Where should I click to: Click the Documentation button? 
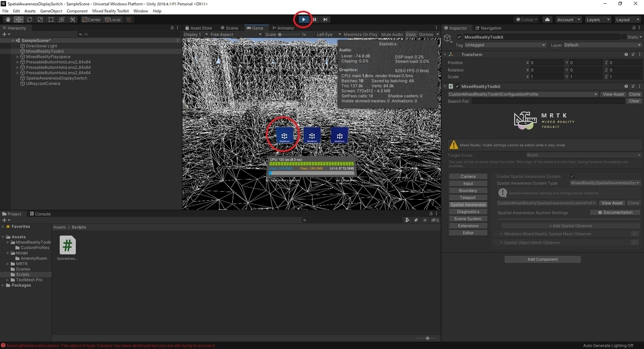click(615, 212)
